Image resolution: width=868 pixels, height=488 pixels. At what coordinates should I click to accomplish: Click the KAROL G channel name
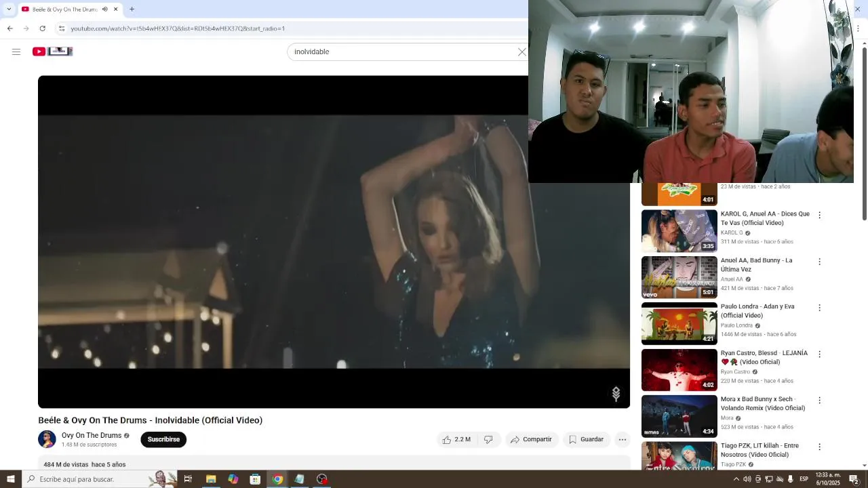(732, 232)
